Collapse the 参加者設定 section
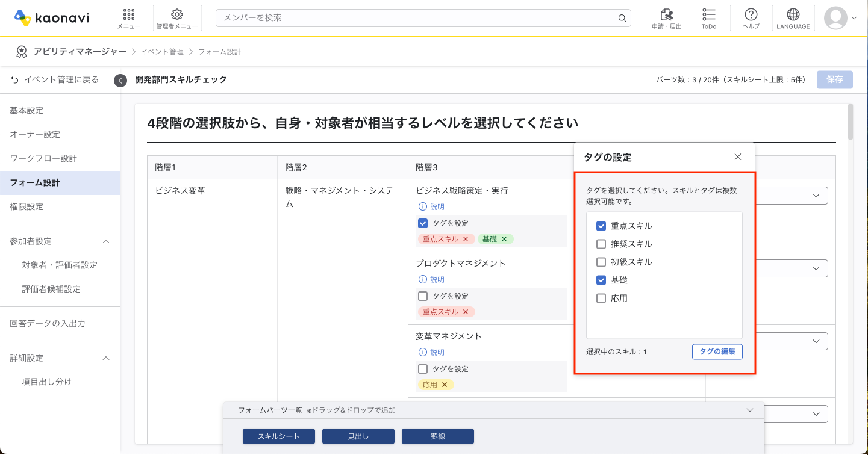The image size is (868, 455). click(106, 241)
